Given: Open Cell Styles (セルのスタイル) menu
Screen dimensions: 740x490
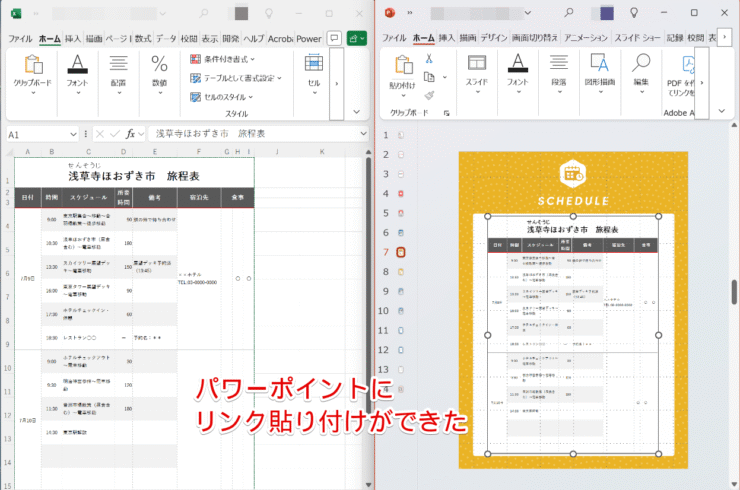Looking at the screenshot, I should [221, 97].
